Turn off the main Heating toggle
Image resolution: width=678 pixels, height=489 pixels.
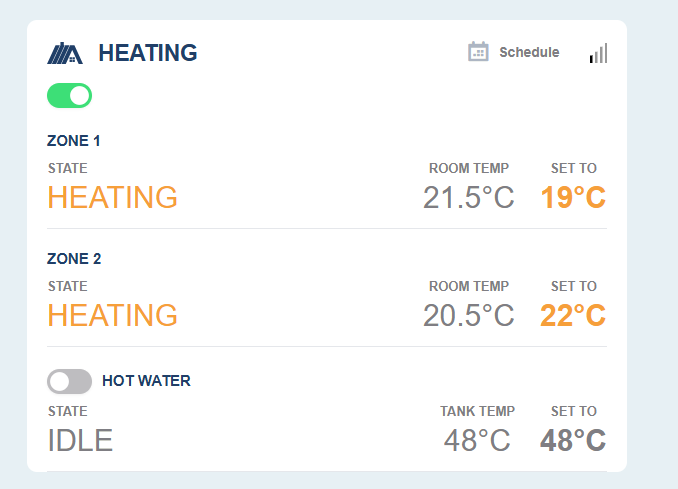[x=70, y=96]
